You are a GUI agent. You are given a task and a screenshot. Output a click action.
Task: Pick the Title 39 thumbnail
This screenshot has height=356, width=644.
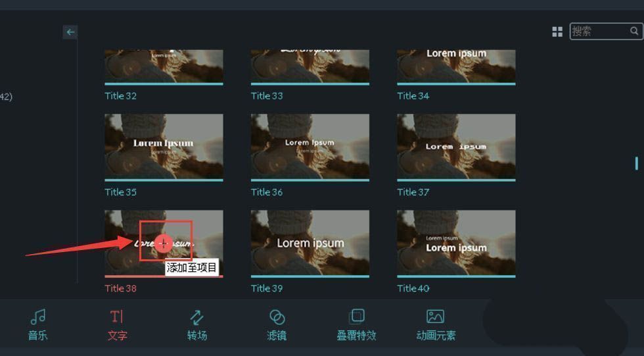point(310,242)
